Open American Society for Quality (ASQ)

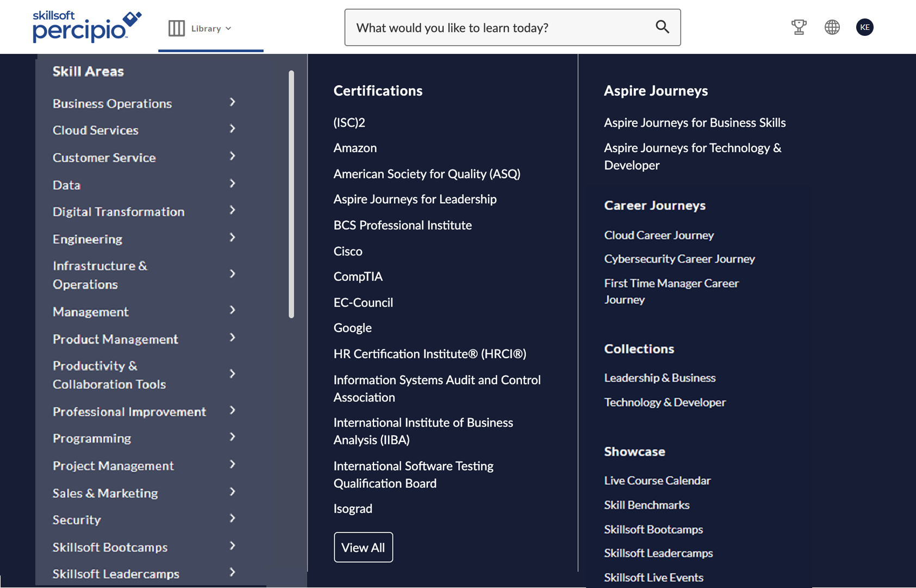[x=427, y=174]
